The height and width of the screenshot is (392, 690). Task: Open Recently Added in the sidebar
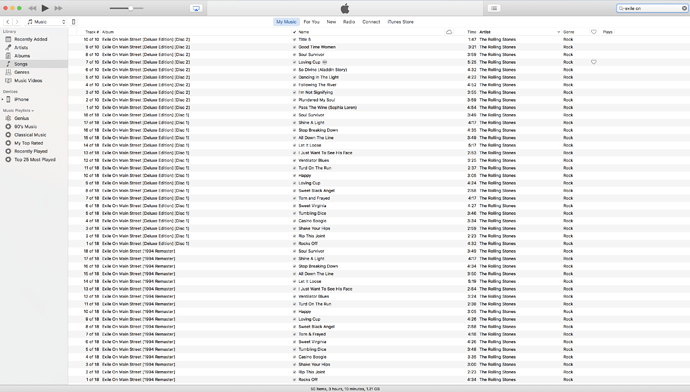point(30,39)
